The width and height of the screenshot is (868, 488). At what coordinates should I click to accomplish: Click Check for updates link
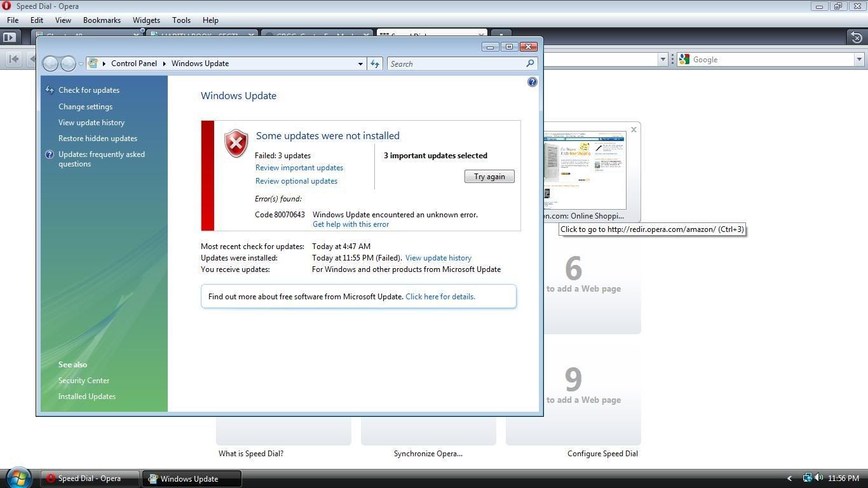click(x=89, y=90)
